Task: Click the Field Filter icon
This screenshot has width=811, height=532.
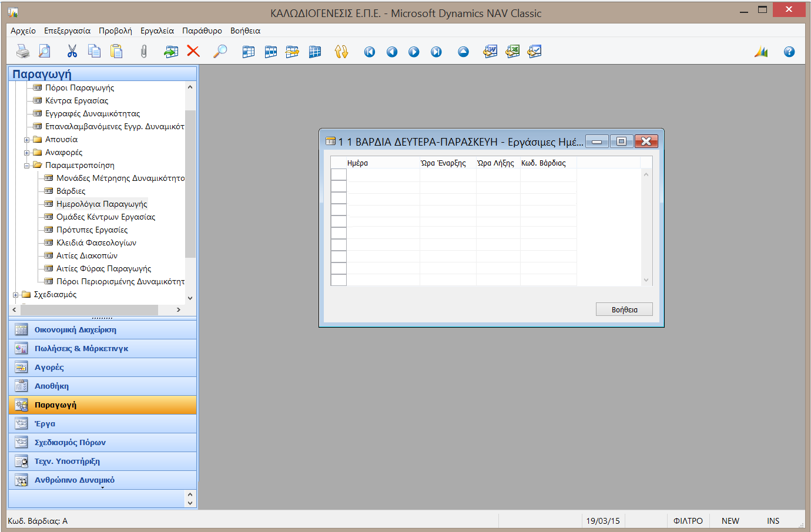Action: [x=249, y=52]
